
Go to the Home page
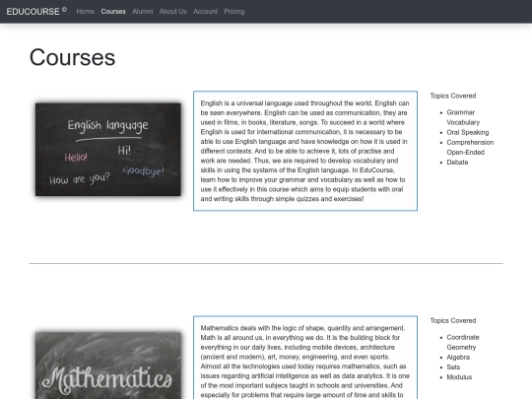coord(85,12)
